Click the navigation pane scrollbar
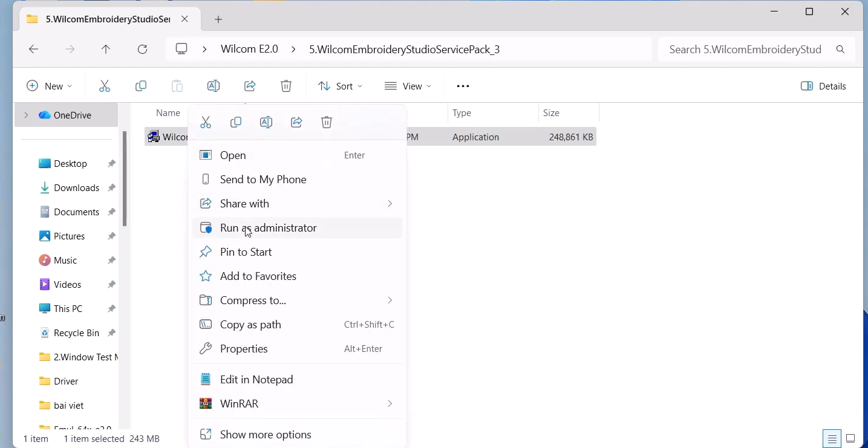This screenshot has width=868, height=448. tap(125, 179)
